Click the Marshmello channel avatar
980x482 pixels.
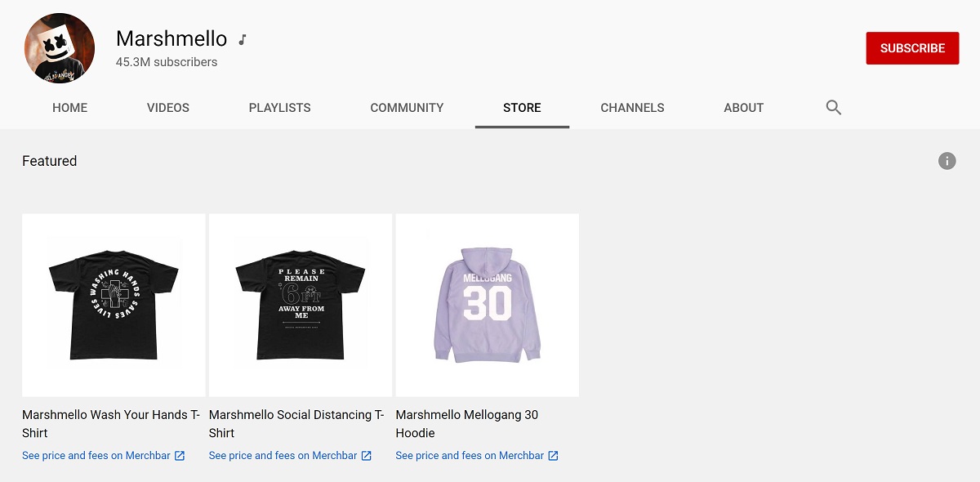pos(60,48)
